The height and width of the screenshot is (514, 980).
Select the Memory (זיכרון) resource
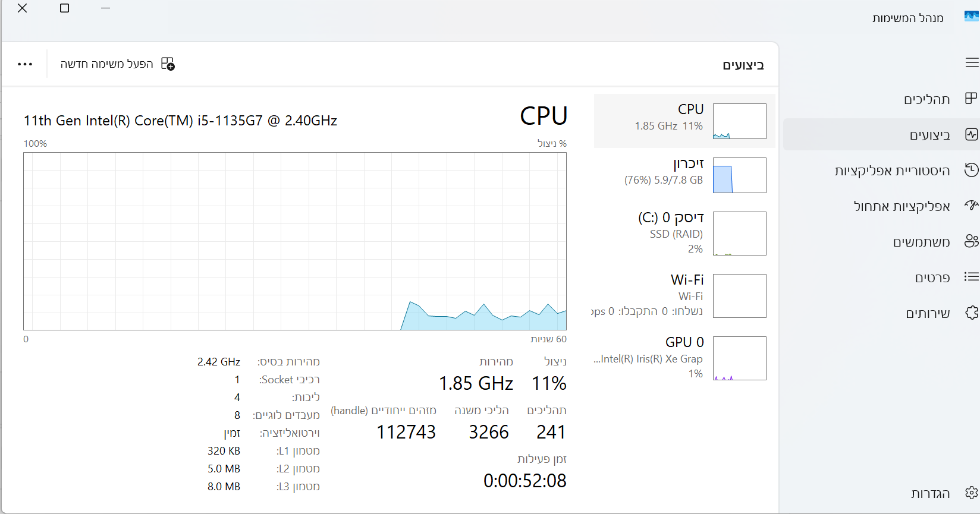point(684,175)
